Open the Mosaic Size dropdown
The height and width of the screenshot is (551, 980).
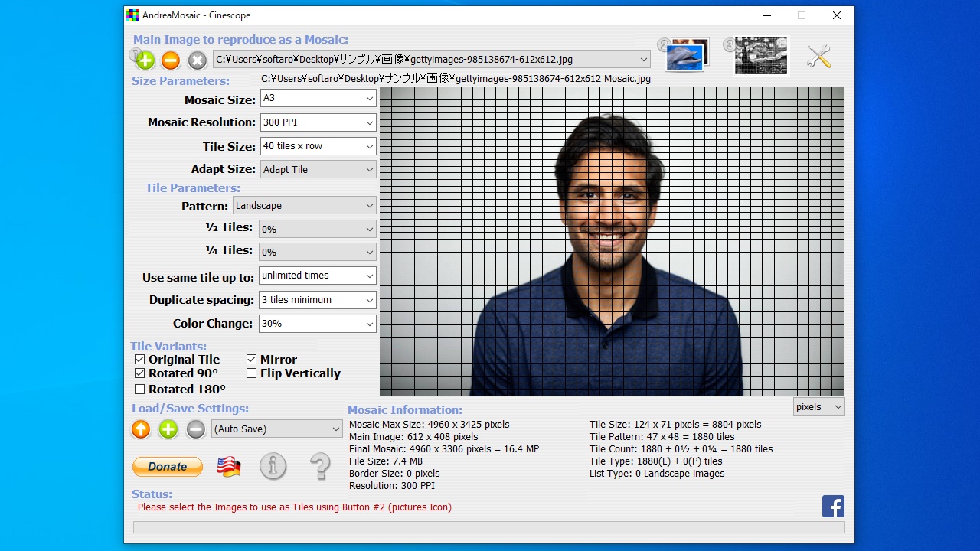[x=318, y=98]
